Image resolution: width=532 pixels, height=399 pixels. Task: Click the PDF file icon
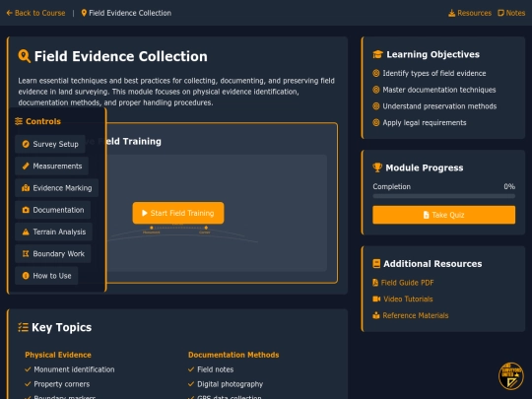(x=375, y=283)
